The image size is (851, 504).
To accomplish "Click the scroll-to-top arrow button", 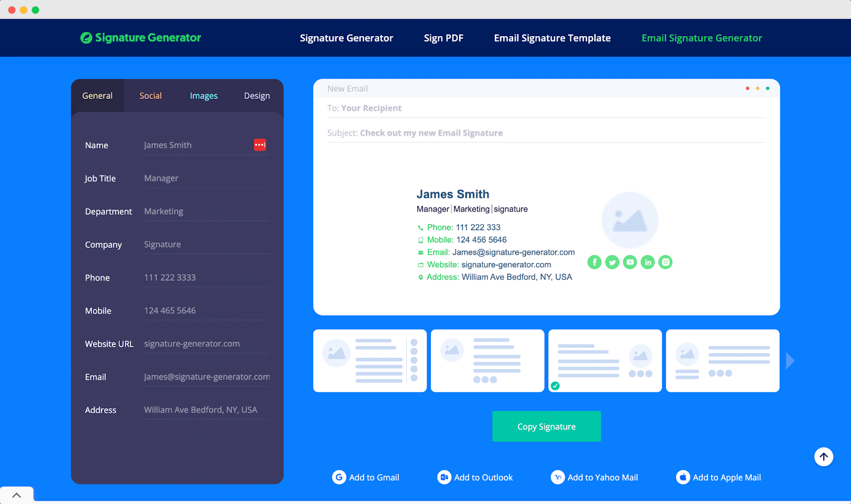I will pos(824,457).
